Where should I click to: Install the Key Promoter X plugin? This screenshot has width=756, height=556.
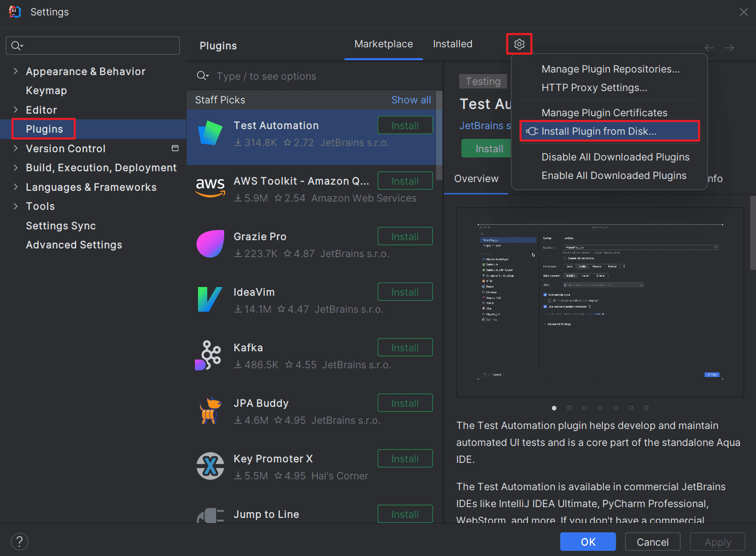(x=405, y=459)
